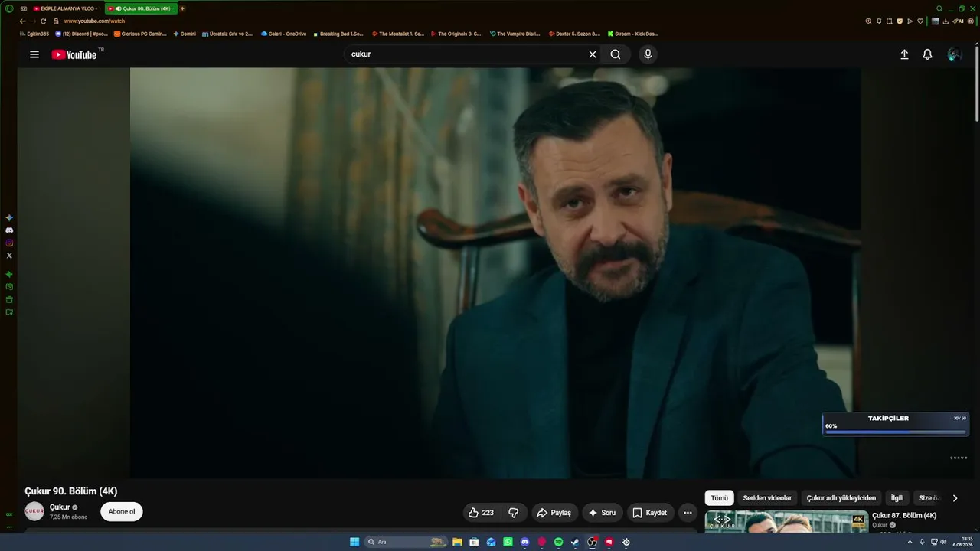Go to the YouTube home logo
The width and height of the screenshot is (980, 551).
tap(74, 54)
